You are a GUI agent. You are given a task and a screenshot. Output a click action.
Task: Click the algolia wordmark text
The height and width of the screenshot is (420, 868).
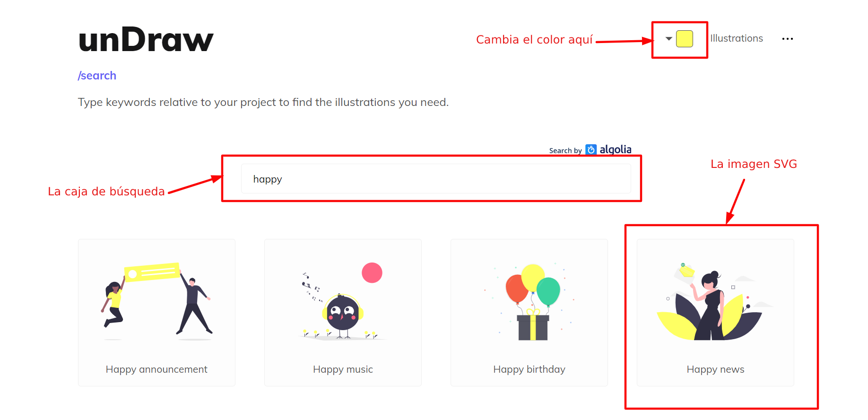point(615,149)
